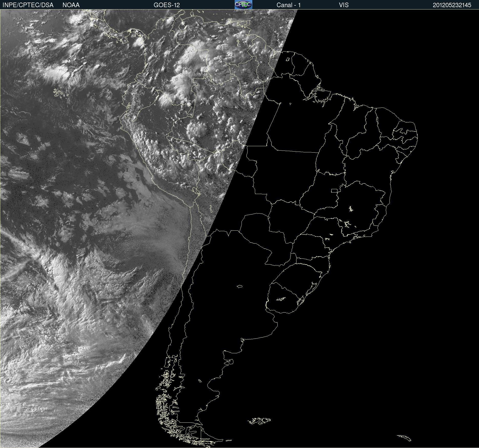Select the NOAA label in header
479x448 pixels.
[x=71, y=5]
